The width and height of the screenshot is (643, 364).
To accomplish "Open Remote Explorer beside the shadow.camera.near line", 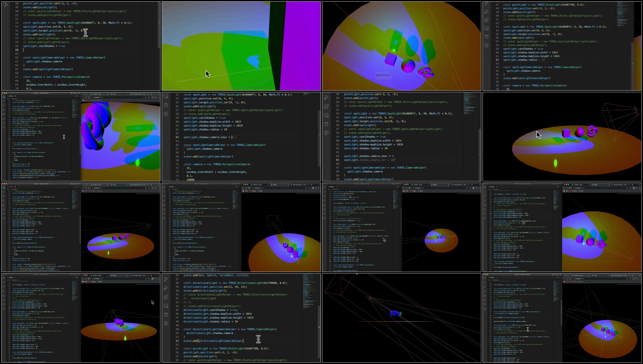I will 166,97.
